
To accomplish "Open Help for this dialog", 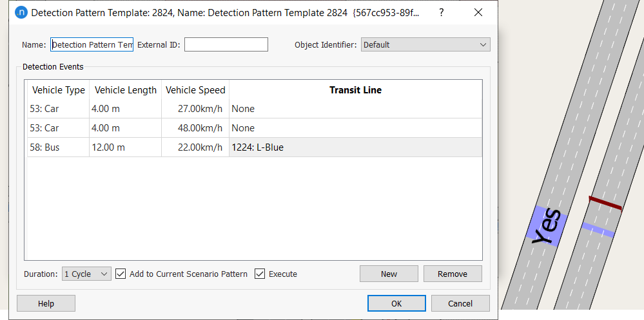I will 46,303.
